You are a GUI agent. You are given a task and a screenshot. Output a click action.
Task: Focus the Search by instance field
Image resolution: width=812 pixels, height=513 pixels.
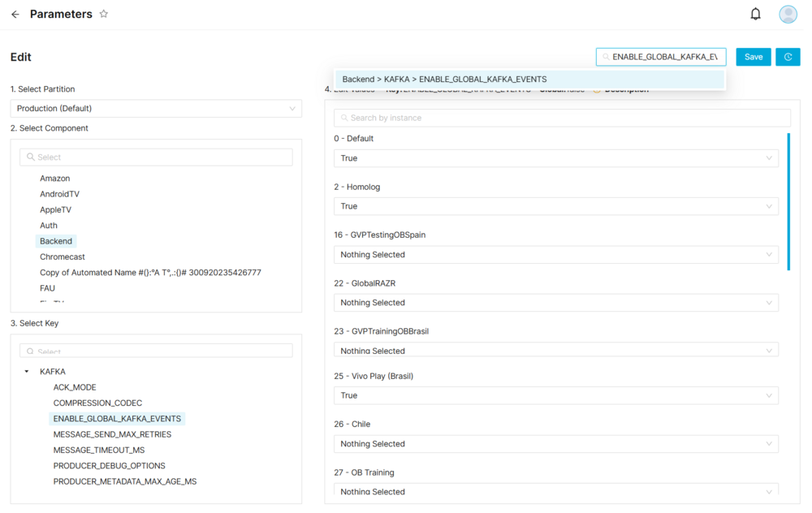(562, 118)
